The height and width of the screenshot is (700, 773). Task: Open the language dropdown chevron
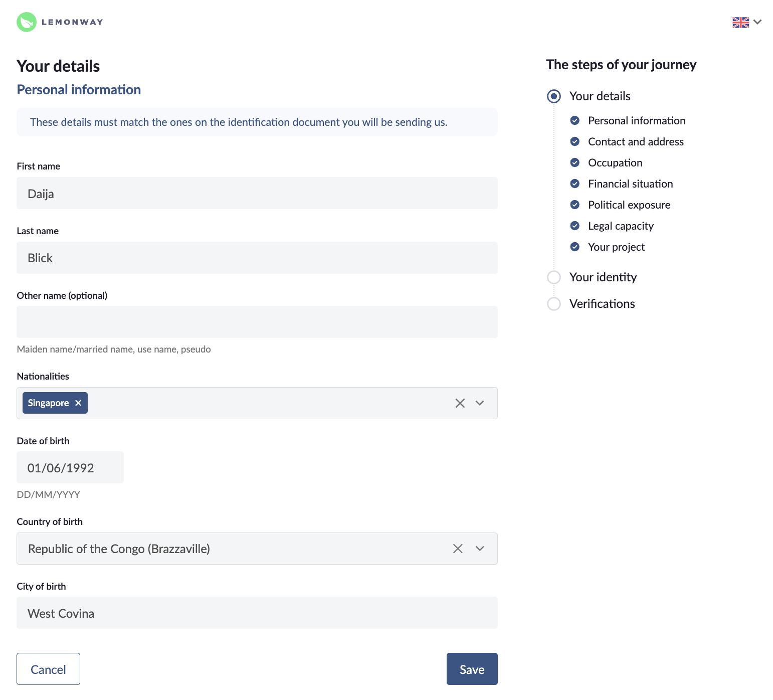tap(757, 22)
